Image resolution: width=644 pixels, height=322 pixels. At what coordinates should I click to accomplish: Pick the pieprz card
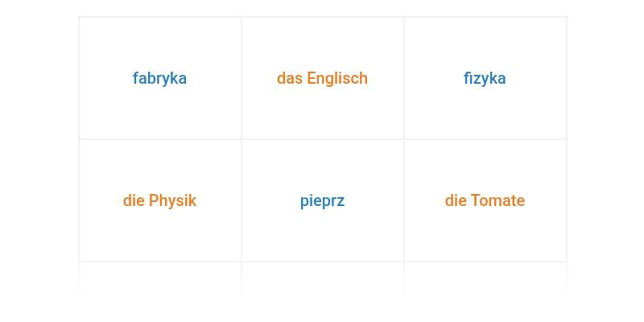pyautogui.click(x=323, y=200)
